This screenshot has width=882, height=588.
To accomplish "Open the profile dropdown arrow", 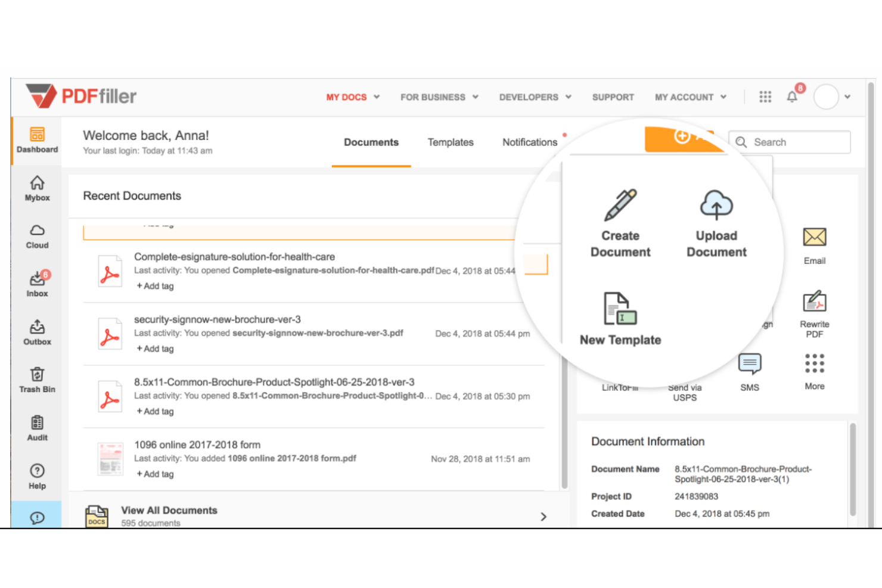I will 847,97.
